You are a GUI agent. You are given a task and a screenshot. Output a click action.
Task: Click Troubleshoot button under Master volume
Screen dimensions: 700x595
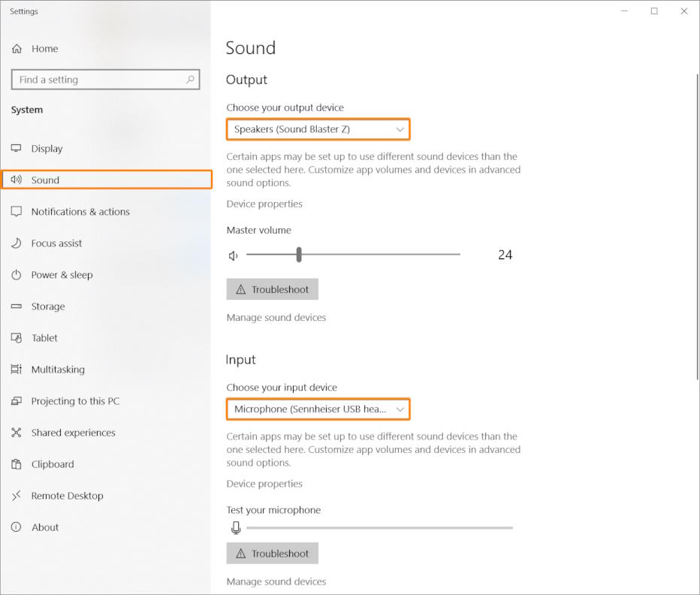point(273,289)
